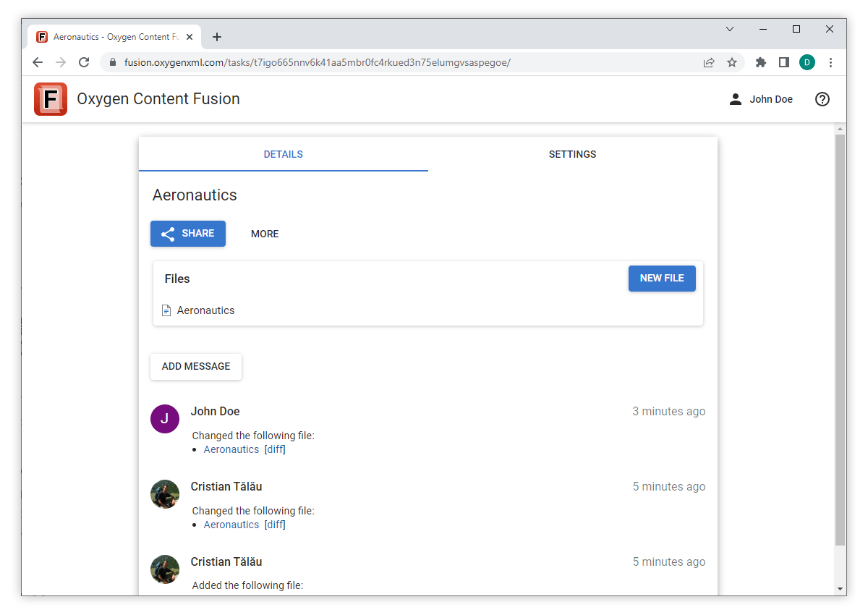
Task: Open the tab search dropdown chevron
Action: 730,29
